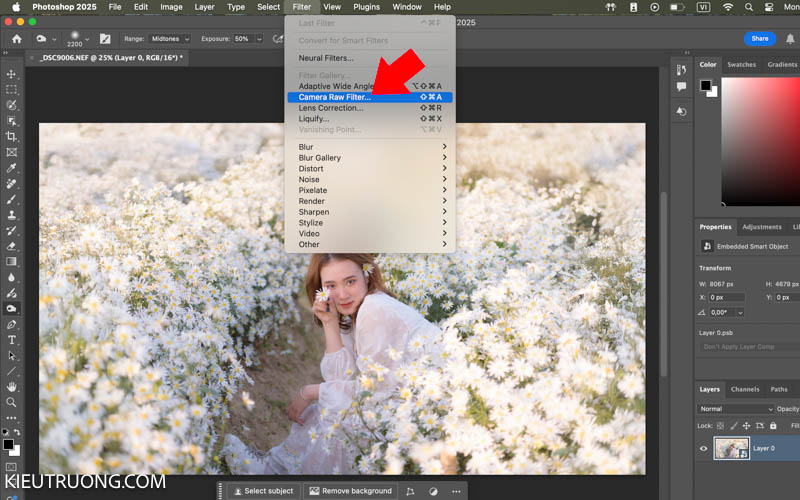The image size is (800, 500).
Task: Select the Horizontal Type tool
Action: 11,340
